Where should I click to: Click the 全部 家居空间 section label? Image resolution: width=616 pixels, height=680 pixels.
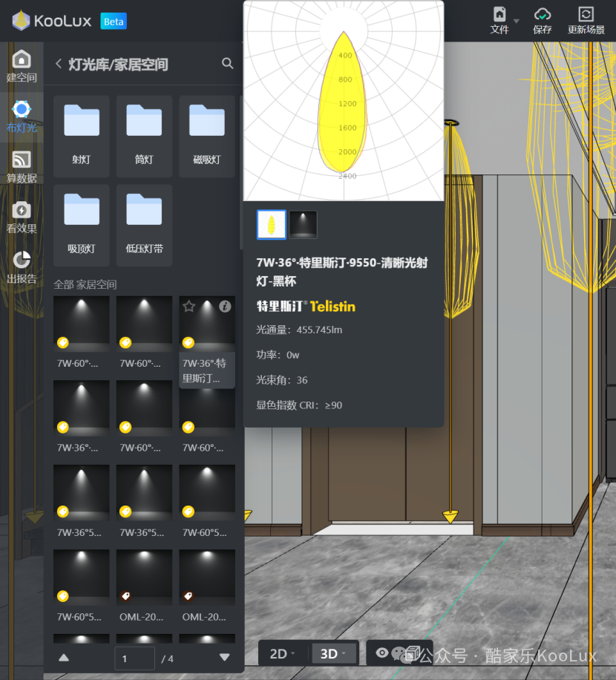[x=85, y=284]
